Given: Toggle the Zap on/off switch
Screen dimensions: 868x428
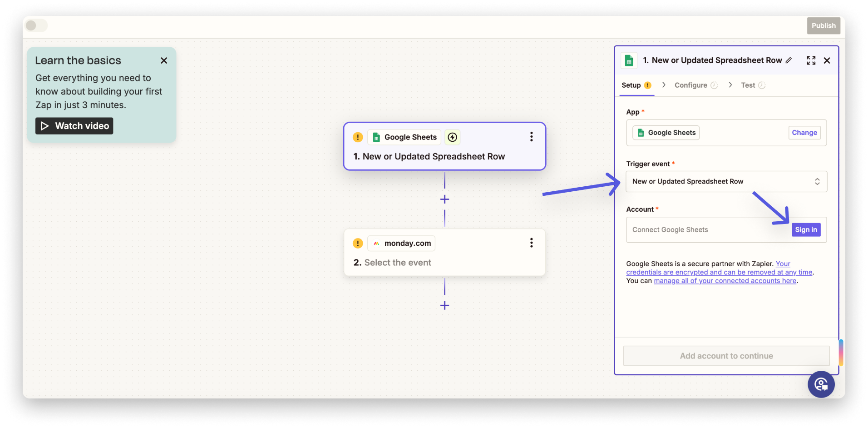Looking at the screenshot, I should click(36, 25).
